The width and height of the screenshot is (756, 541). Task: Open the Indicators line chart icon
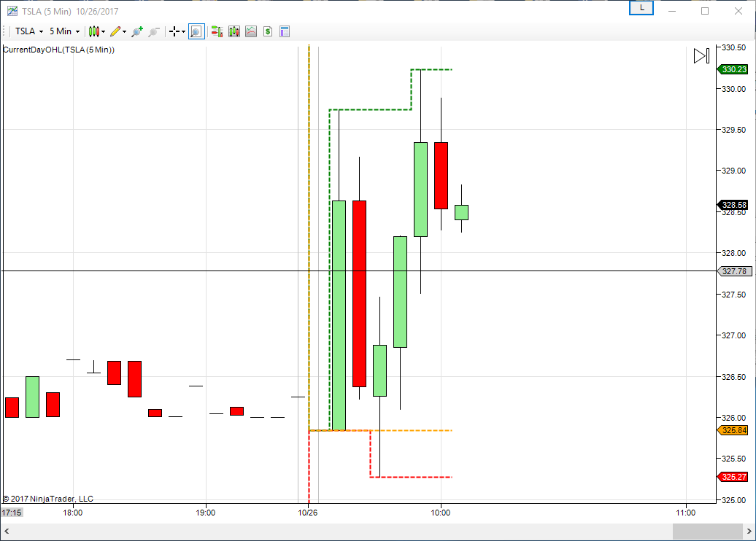click(251, 32)
